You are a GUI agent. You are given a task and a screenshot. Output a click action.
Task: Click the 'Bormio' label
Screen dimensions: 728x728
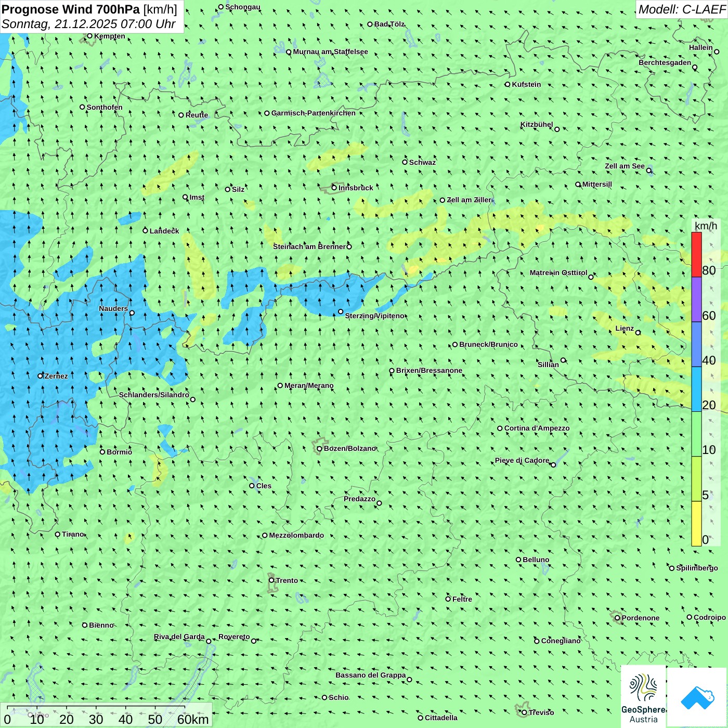point(120,452)
